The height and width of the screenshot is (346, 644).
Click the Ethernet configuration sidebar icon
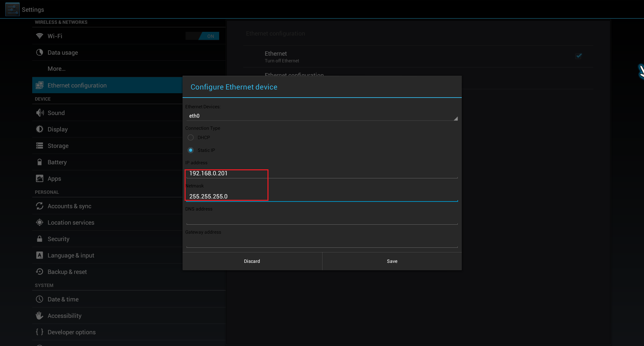[x=40, y=85]
